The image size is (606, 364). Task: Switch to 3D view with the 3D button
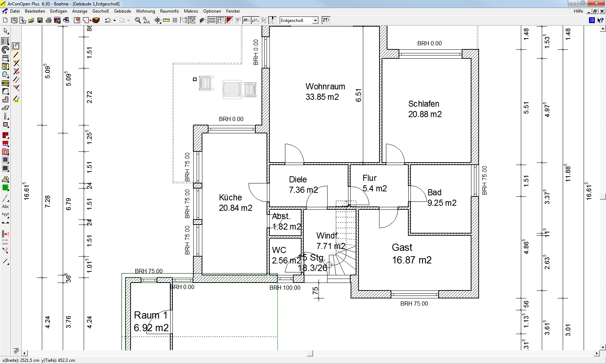pos(591,20)
